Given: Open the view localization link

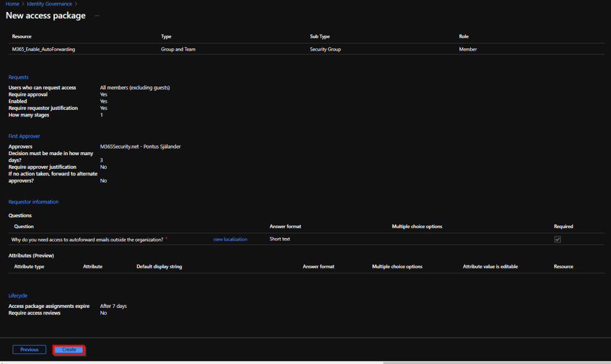Looking at the screenshot, I should tap(230, 239).
